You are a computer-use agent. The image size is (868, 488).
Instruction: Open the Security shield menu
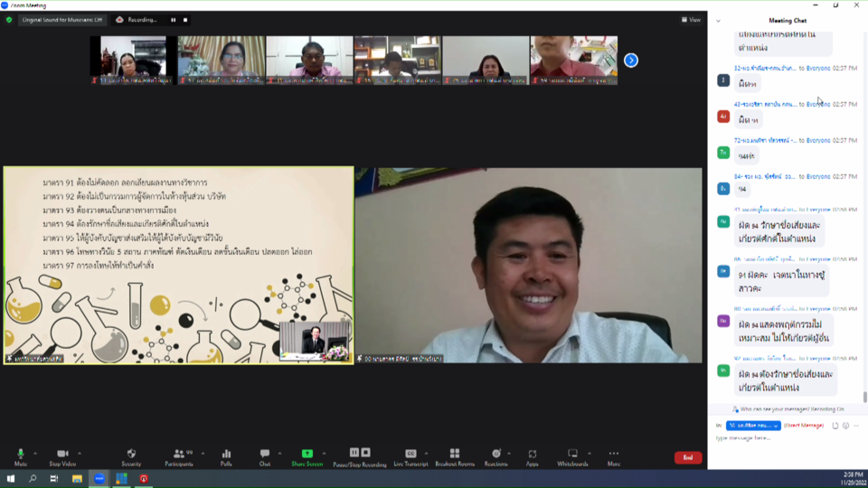[131, 457]
